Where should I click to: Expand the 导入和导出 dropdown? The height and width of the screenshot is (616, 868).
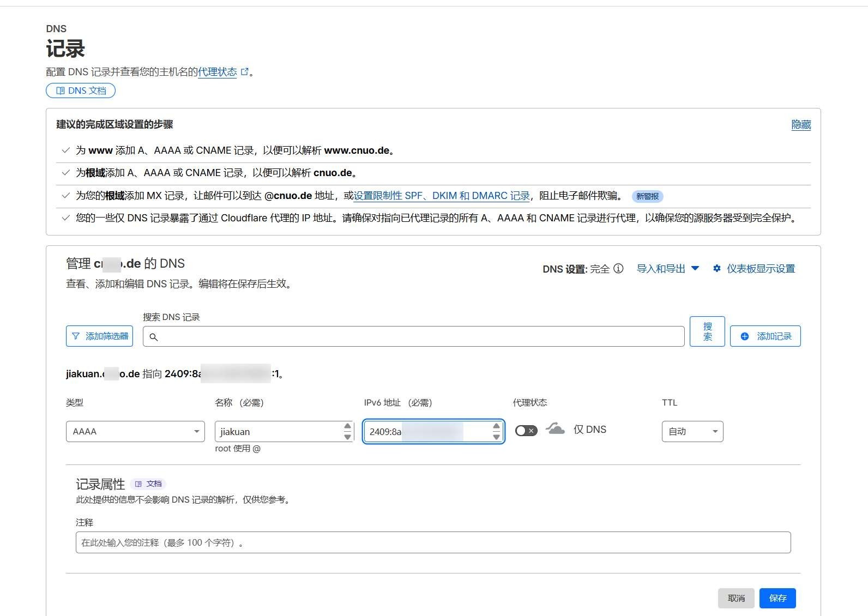(x=668, y=268)
